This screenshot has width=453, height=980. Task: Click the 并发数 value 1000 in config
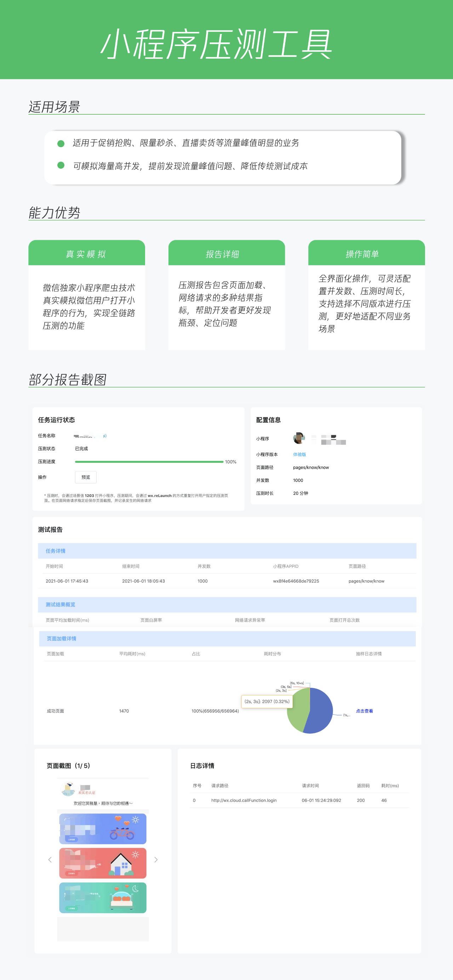coord(298,480)
